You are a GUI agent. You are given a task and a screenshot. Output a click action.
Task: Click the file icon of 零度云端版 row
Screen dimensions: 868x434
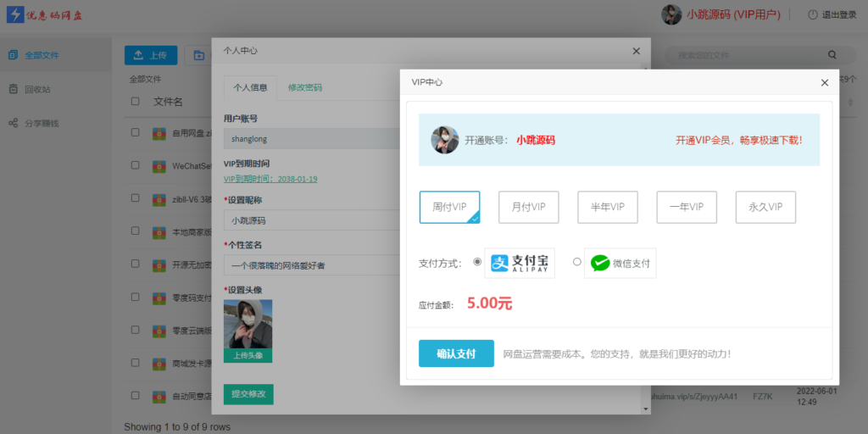pos(159,331)
